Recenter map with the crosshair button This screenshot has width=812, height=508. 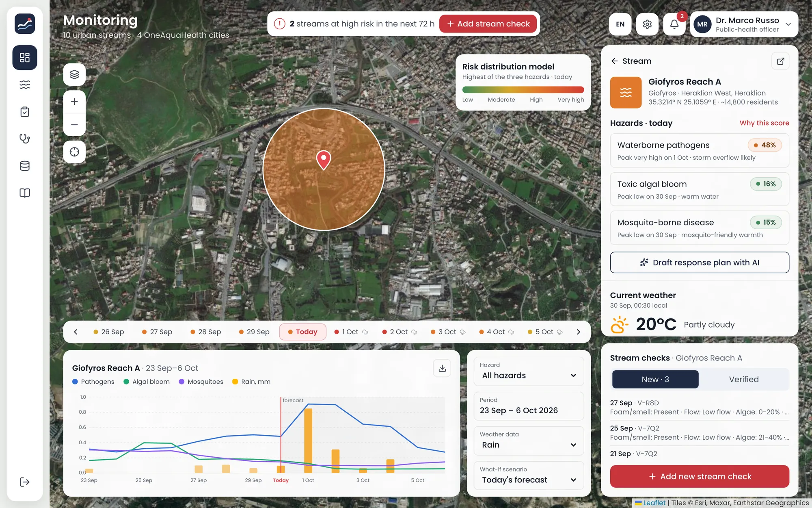(x=74, y=152)
